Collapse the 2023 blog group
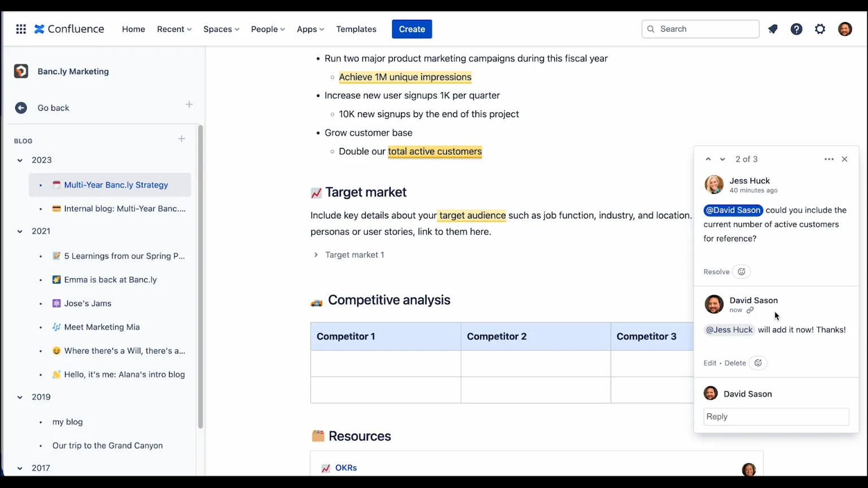Image resolution: width=868 pixels, height=488 pixels. click(x=20, y=161)
